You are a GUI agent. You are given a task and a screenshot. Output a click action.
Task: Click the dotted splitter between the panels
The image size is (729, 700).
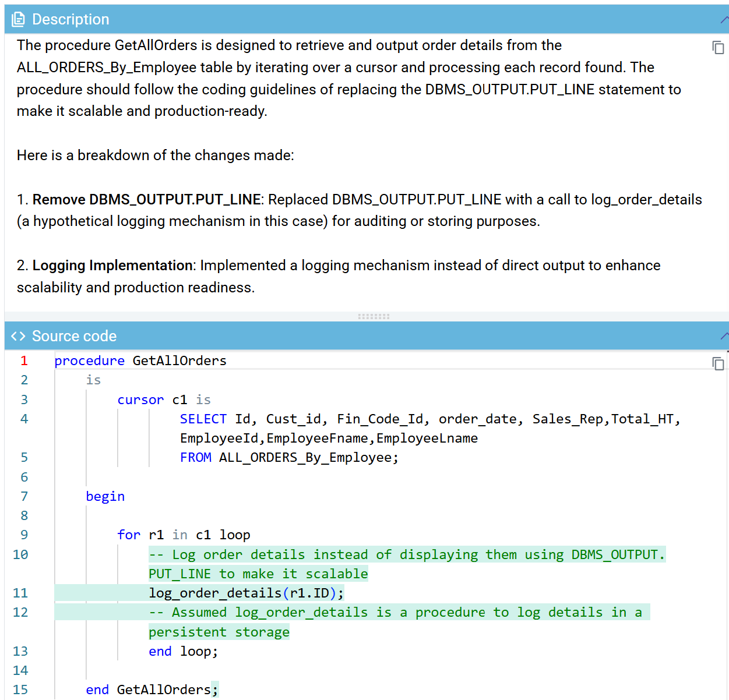point(373,316)
